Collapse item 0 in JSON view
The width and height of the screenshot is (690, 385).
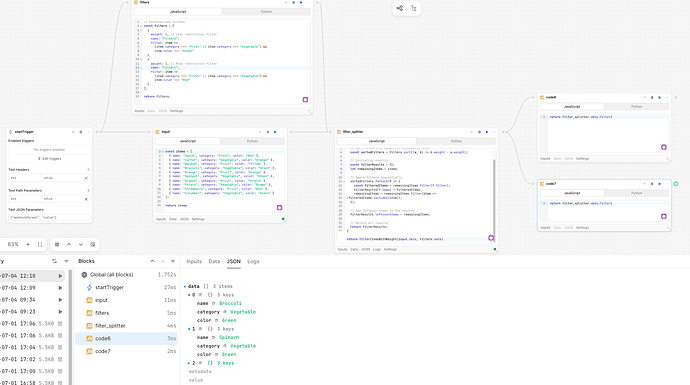click(x=189, y=295)
